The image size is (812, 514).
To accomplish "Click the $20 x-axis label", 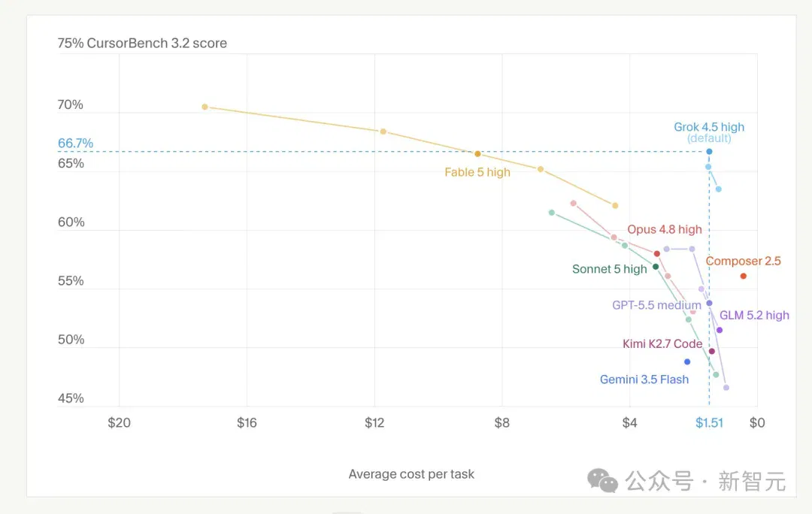I will coord(119,423).
